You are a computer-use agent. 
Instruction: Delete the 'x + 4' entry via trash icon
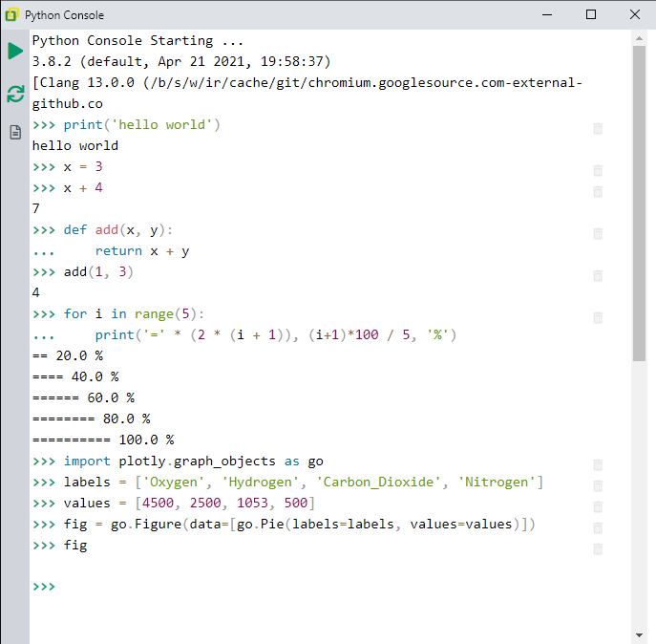click(598, 191)
